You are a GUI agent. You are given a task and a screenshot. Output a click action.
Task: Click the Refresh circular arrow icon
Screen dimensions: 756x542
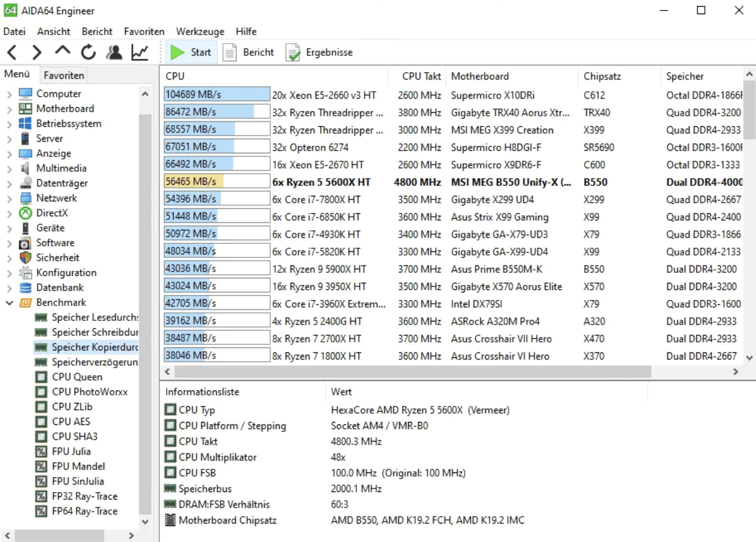tap(88, 52)
